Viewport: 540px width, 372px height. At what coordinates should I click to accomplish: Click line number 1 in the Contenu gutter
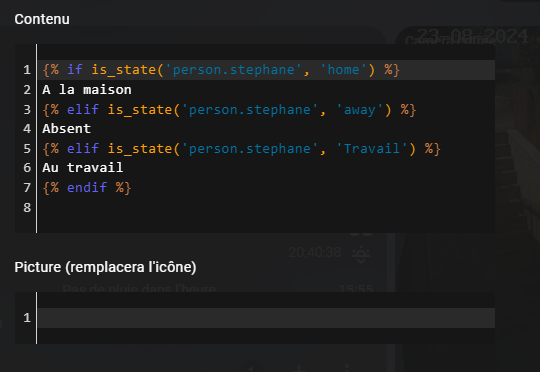click(27, 70)
